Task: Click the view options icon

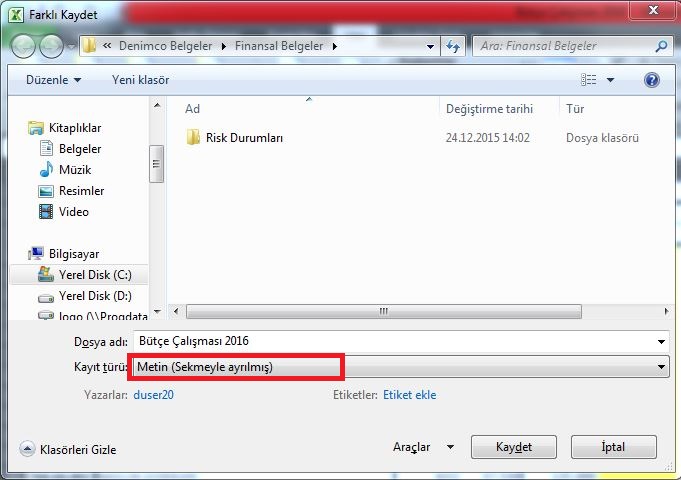Action: pyautogui.click(x=588, y=79)
